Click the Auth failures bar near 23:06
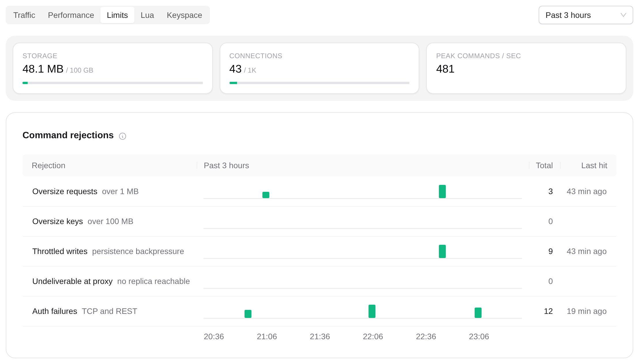639x364 pixels. coord(478,313)
